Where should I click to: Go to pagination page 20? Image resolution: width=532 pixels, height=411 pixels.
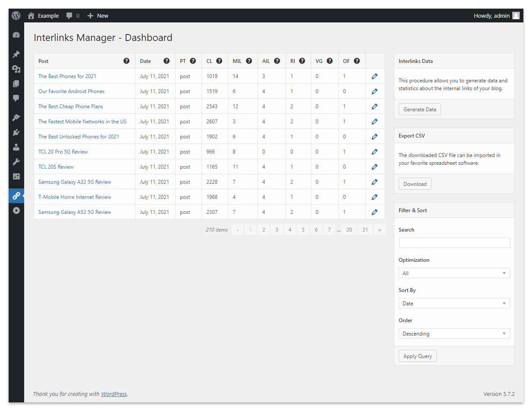point(349,230)
